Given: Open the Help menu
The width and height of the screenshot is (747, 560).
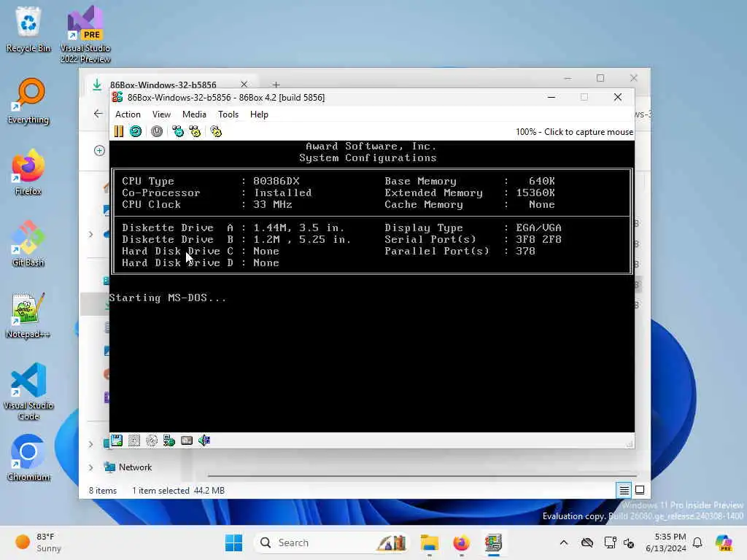Looking at the screenshot, I should pos(259,114).
